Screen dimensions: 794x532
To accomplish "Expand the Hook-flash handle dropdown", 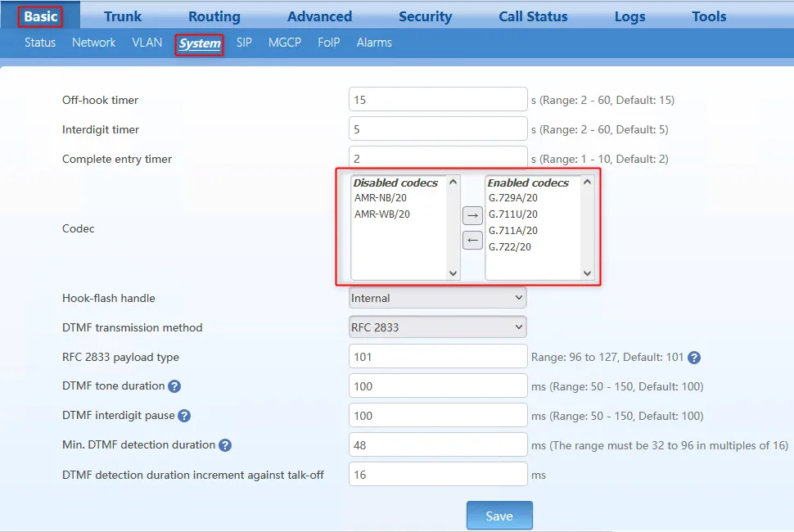I will 437,298.
